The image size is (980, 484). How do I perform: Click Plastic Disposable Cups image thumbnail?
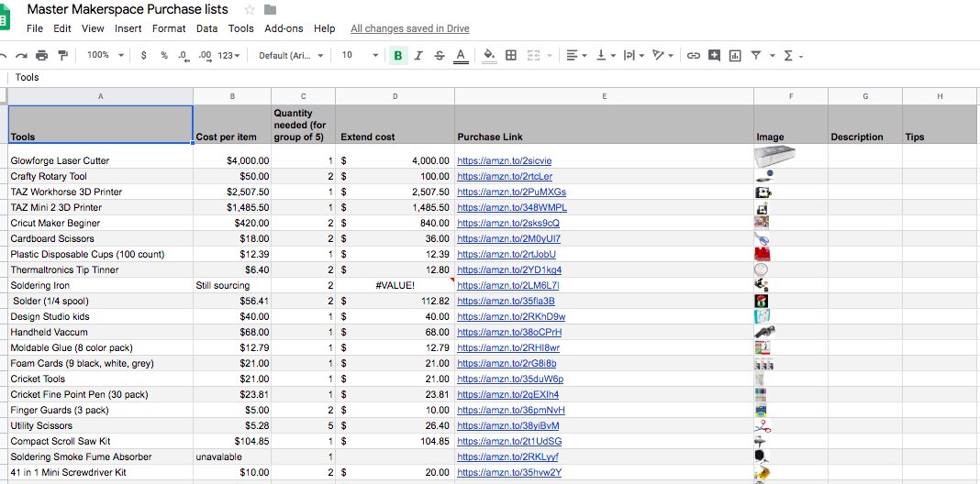tap(762, 254)
